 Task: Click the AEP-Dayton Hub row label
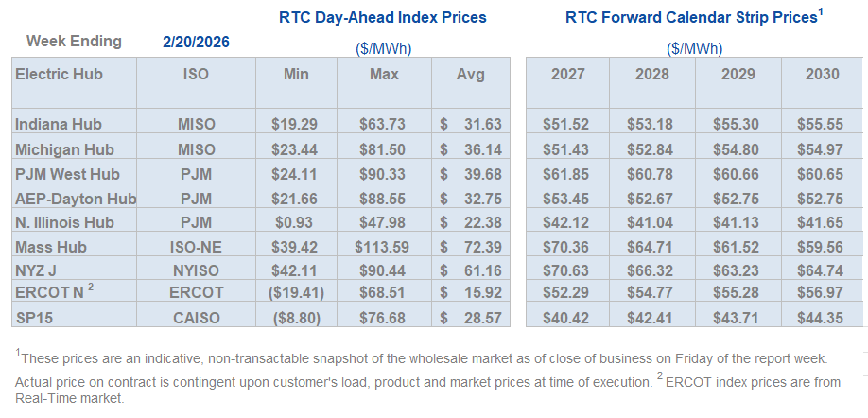[76, 199]
